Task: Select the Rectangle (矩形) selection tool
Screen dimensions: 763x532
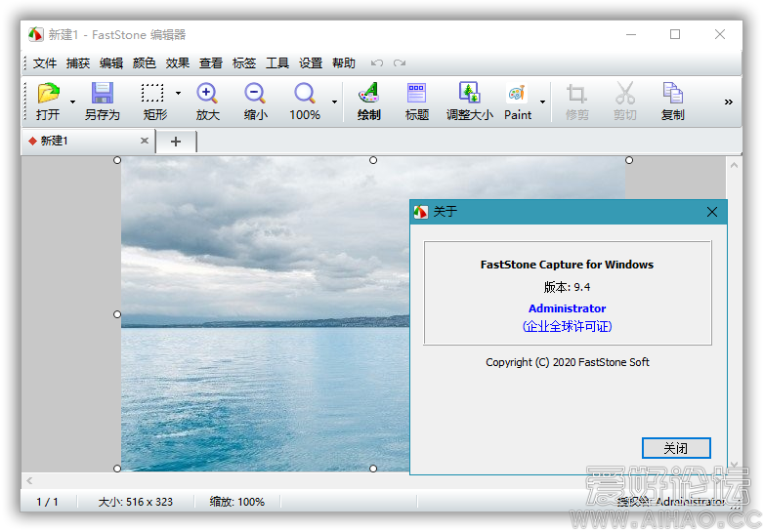Action: (152, 95)
